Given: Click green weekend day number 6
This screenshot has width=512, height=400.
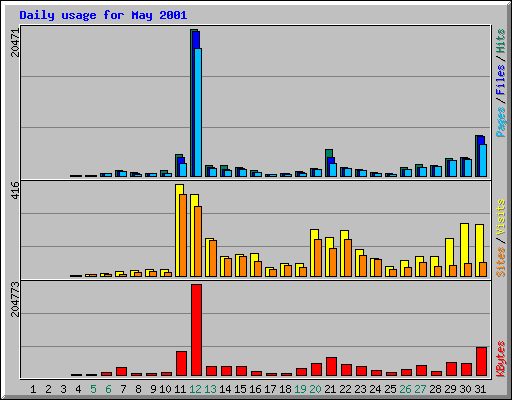Looking at the screenshot, I should click(108, 389).
